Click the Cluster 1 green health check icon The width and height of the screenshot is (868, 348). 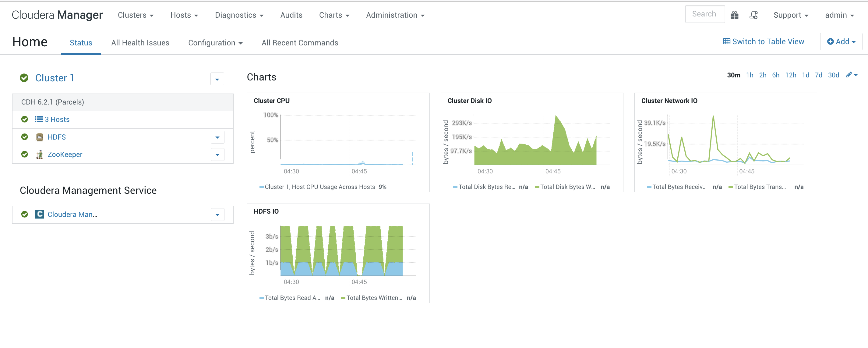click(x=24, y=78)
